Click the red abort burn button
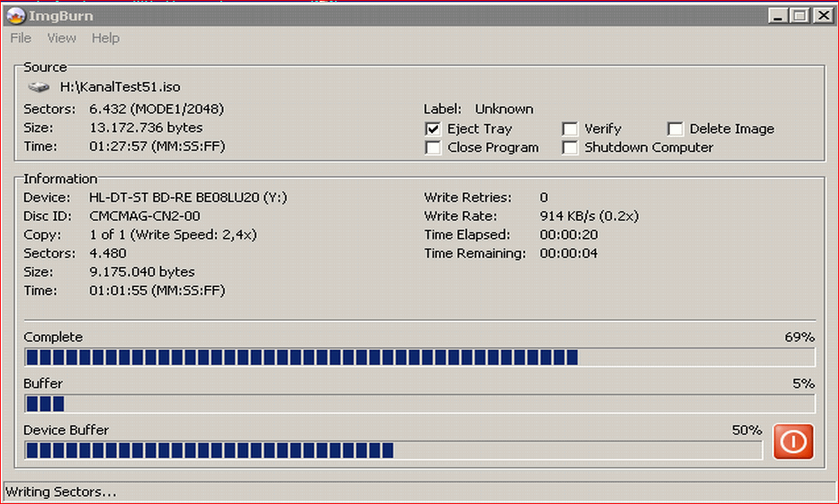 click(x=792, y=440)
